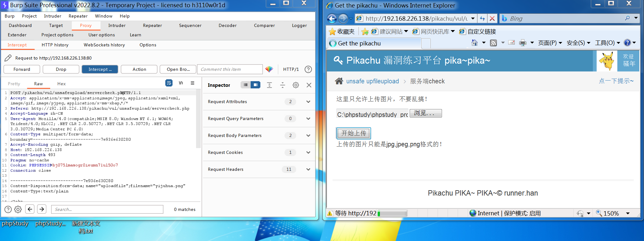Open search settings gear icon
Image resolution: width=644 pixels, height=241 pixels.
[x=18, y=209]
